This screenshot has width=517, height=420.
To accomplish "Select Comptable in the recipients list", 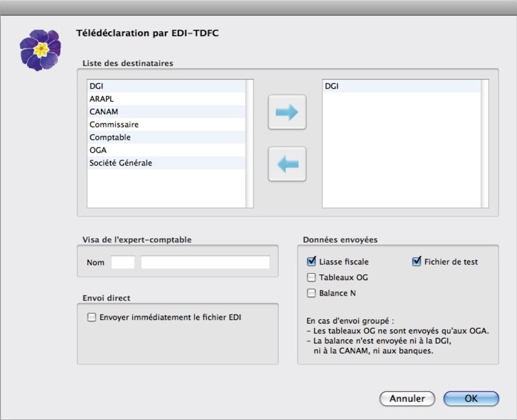I will (x=166, y=137).
